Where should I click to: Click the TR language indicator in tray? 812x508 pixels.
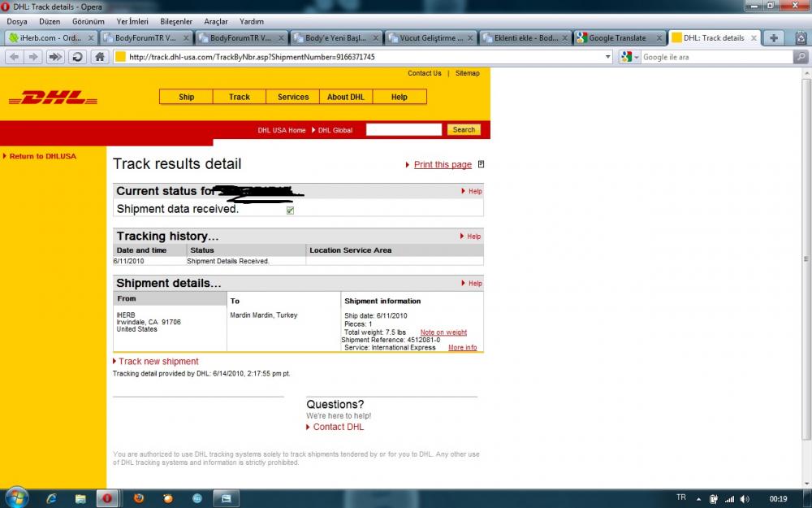tap(681, 497)
